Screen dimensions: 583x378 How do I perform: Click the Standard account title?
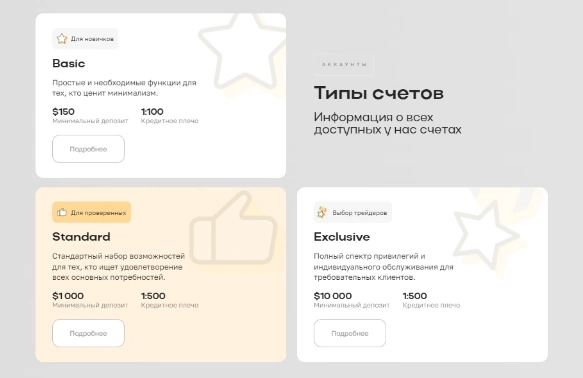pyautogui.click(x=81, y=237)
